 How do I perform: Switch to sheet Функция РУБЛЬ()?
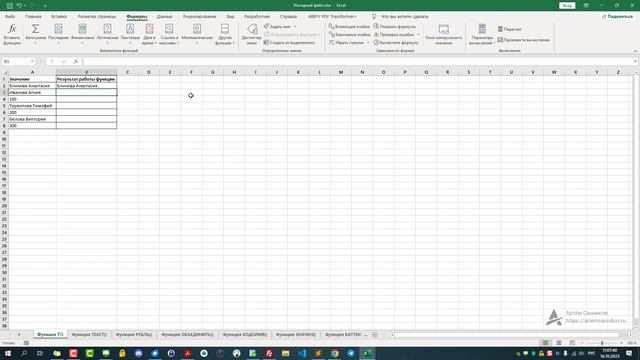(134, 334)
